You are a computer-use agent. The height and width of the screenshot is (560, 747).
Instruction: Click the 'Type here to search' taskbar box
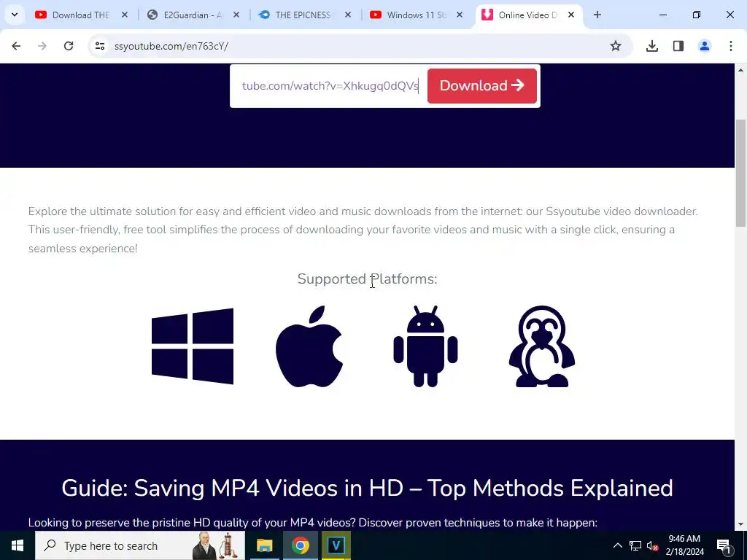point(140,545)
